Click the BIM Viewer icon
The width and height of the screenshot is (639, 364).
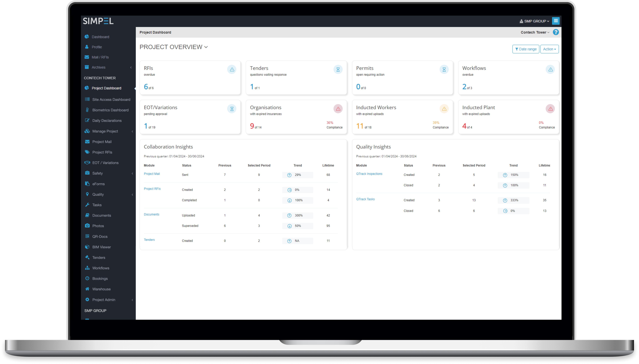(87, 247)
